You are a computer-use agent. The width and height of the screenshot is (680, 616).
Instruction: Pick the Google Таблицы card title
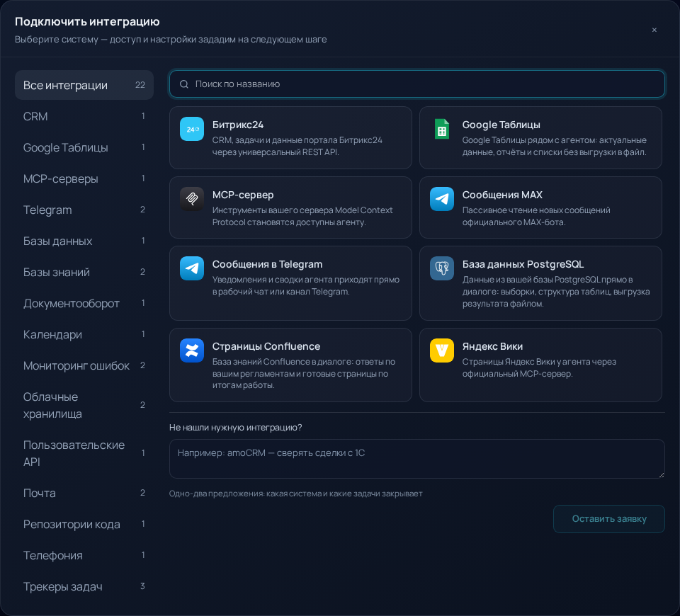point(501,125)
